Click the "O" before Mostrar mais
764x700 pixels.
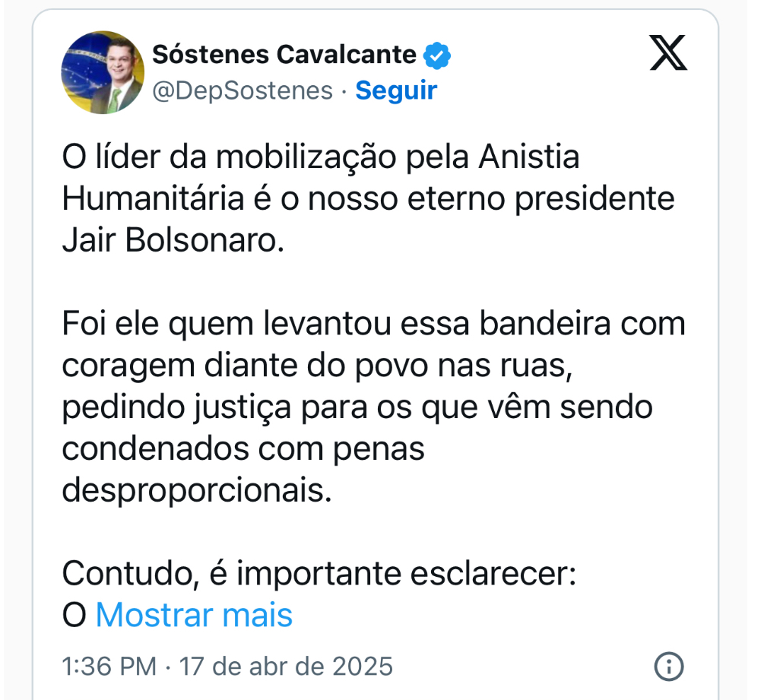[x=74, y=615]
